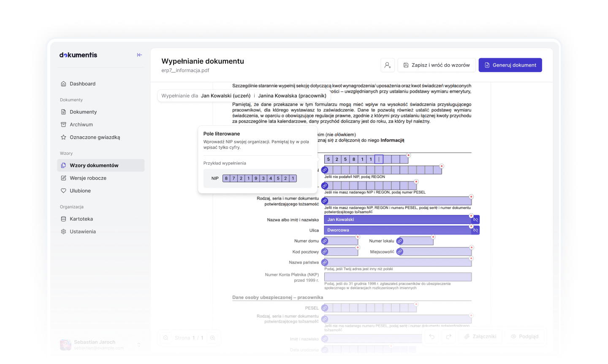Image resolution: width=608 pixels, height=364 pixels.
Task: Unlink the Dworcowa street field
Action: tap(475, 230)
